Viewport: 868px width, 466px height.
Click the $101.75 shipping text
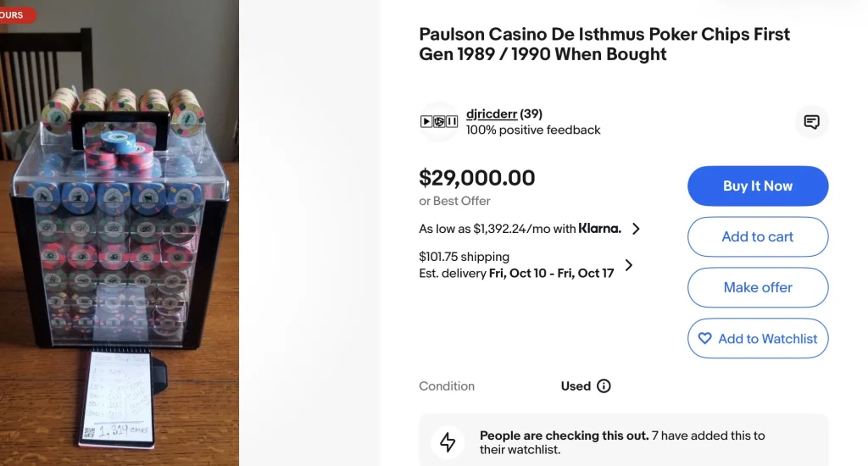click(464, 256)
